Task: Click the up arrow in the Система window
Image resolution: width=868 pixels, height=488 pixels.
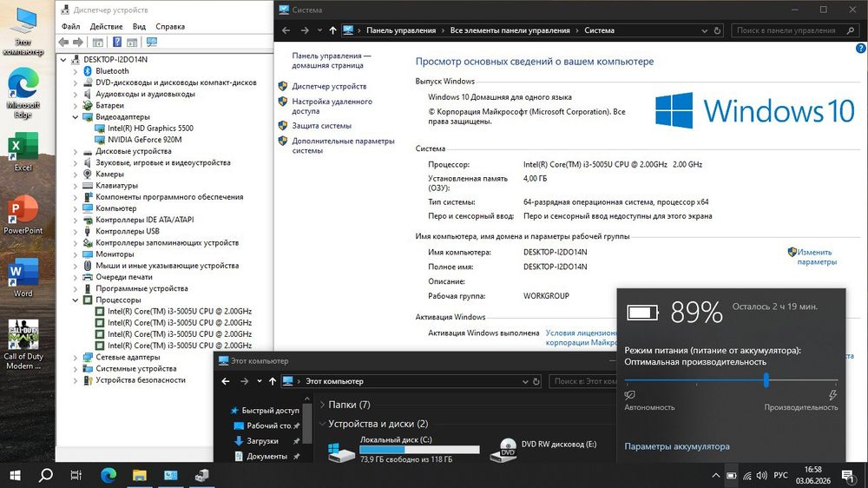Action: click(332, 30)
